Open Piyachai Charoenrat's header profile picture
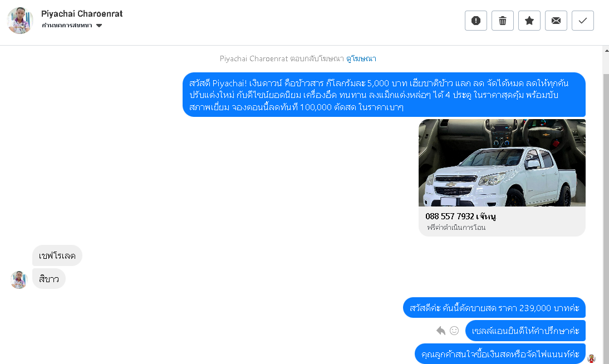This screenshot has height=364, width=609. click(20, 20)
